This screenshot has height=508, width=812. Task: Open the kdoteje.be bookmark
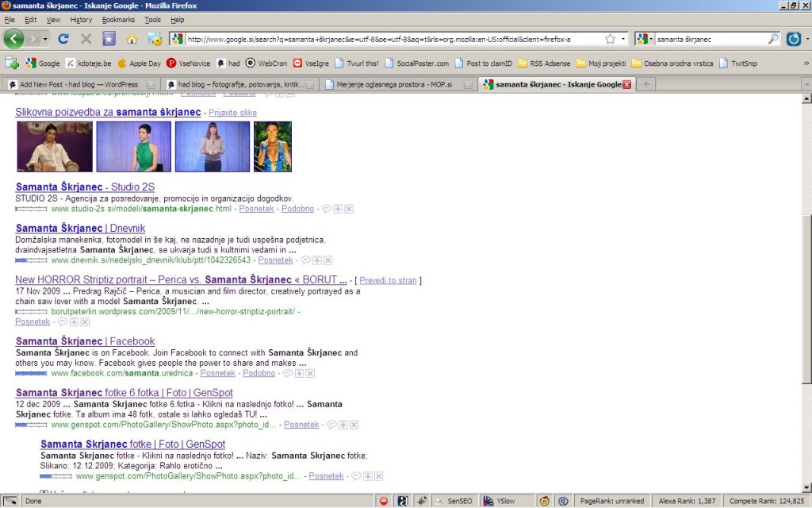pos(89,63)
